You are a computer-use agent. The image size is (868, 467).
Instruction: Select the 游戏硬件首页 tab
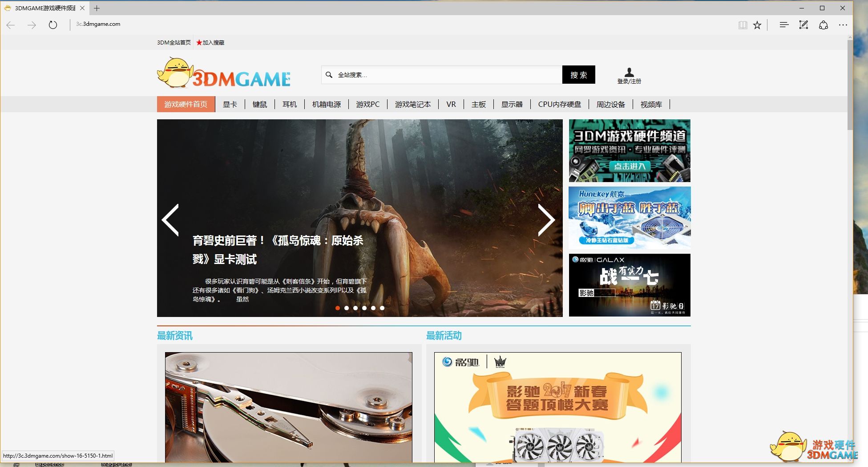click(186, 104)
